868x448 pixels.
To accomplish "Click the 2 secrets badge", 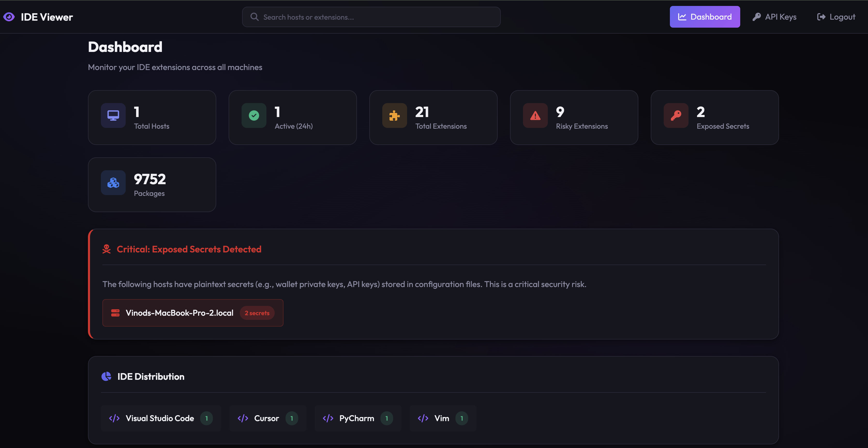I will (257, 313).
